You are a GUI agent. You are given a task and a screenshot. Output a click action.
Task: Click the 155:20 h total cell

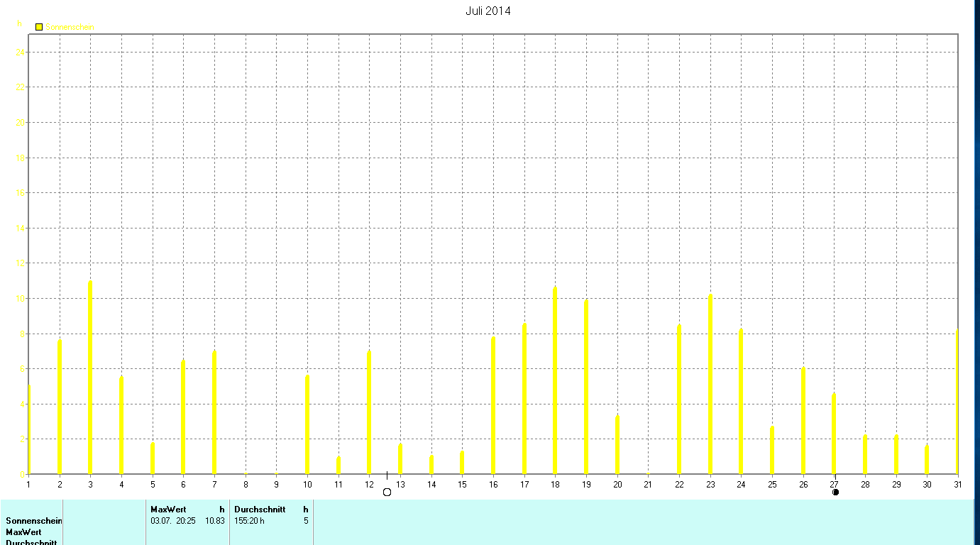(x=249, y=521)
